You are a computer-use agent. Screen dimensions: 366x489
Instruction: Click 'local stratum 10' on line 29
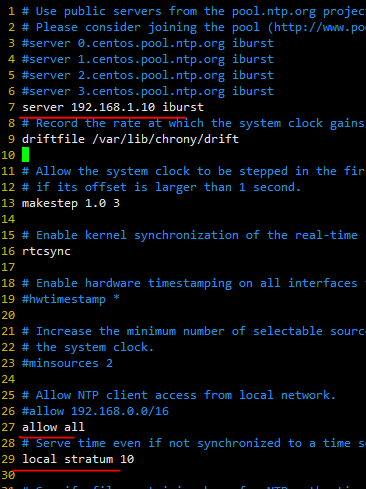click(78, 459)
